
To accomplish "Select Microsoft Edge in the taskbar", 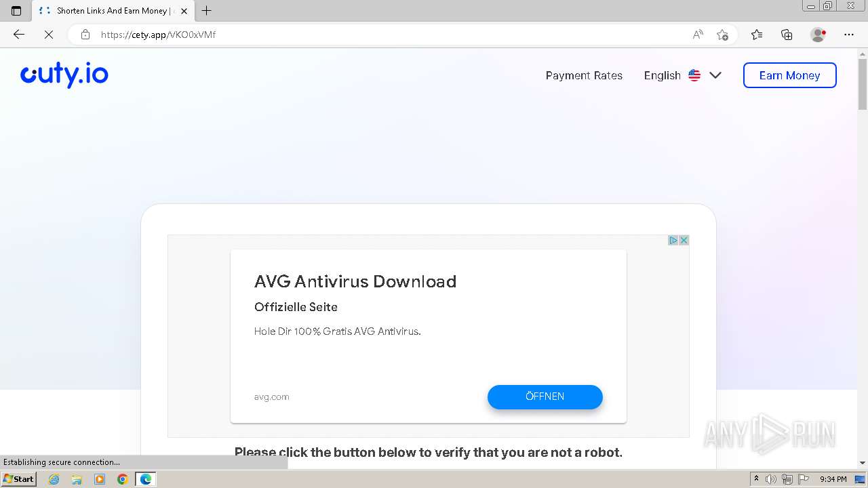I will (146, 479).
